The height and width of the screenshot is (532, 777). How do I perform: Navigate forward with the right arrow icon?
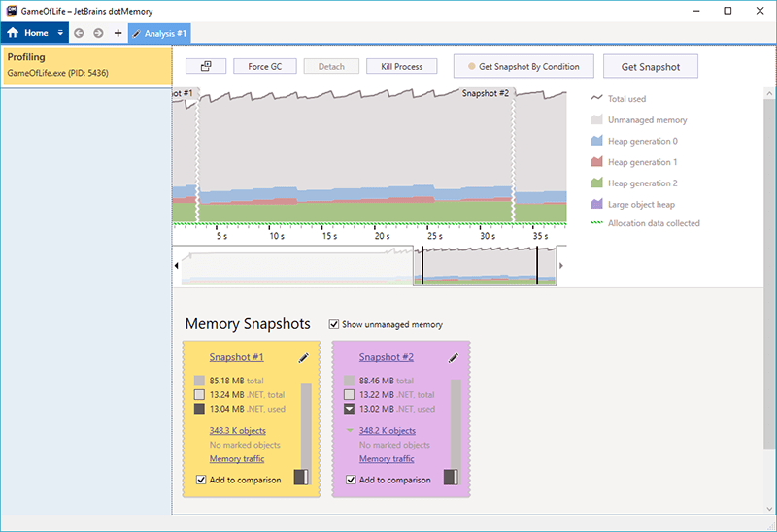click(x=98, y=33)
